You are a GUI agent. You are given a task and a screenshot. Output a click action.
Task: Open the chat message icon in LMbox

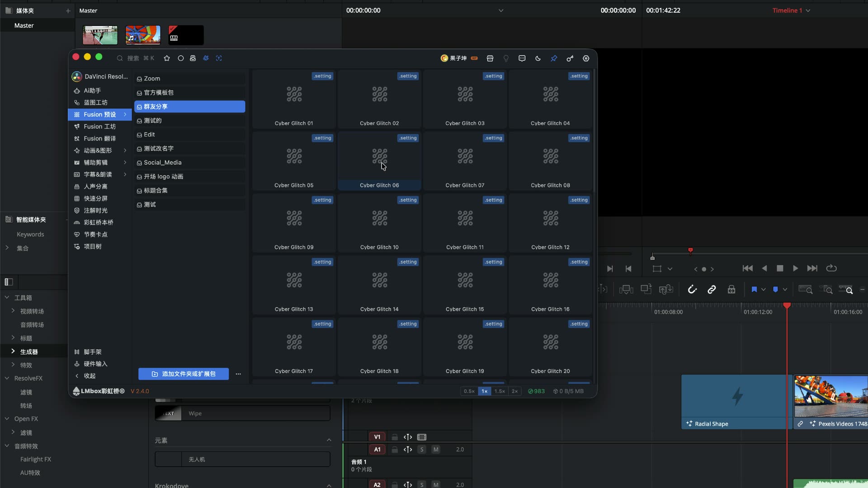click(x=522, y=58)
